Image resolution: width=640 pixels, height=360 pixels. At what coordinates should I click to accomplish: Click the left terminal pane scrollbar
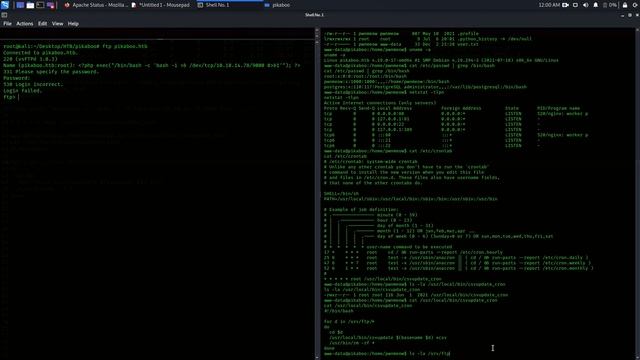click(x=317, y=194)
